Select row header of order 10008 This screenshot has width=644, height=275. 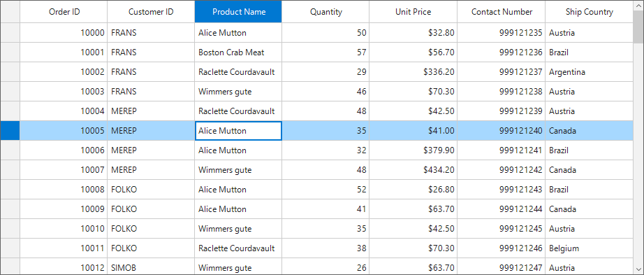(10, 190)
